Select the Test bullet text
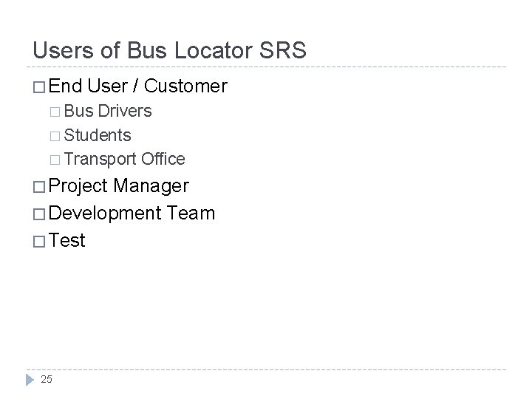 68,240
